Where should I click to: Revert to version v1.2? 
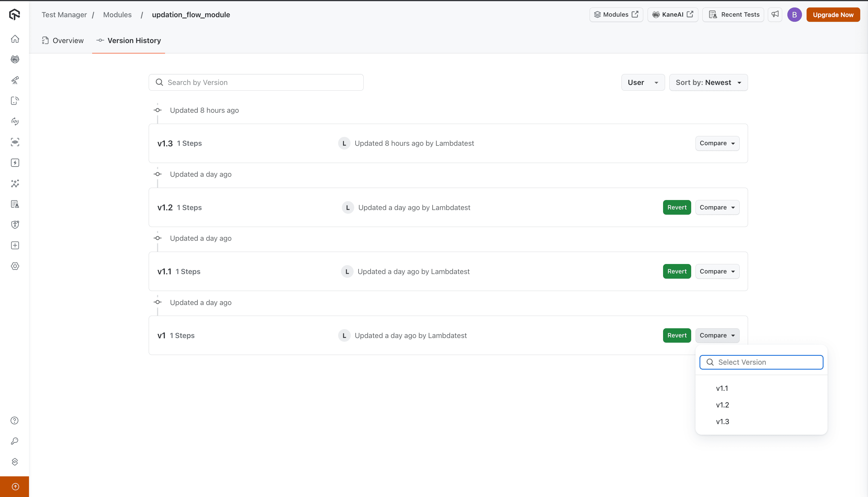point(677,207)
